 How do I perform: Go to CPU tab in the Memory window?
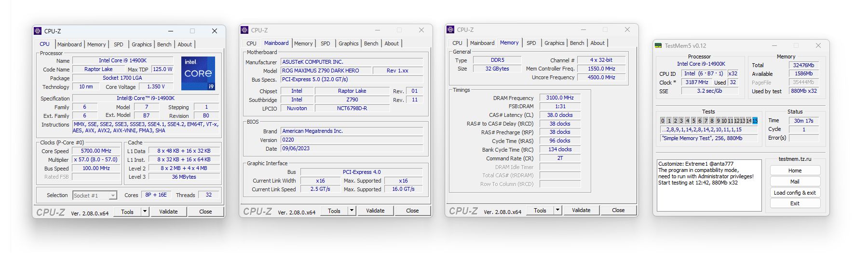point(458,43)
